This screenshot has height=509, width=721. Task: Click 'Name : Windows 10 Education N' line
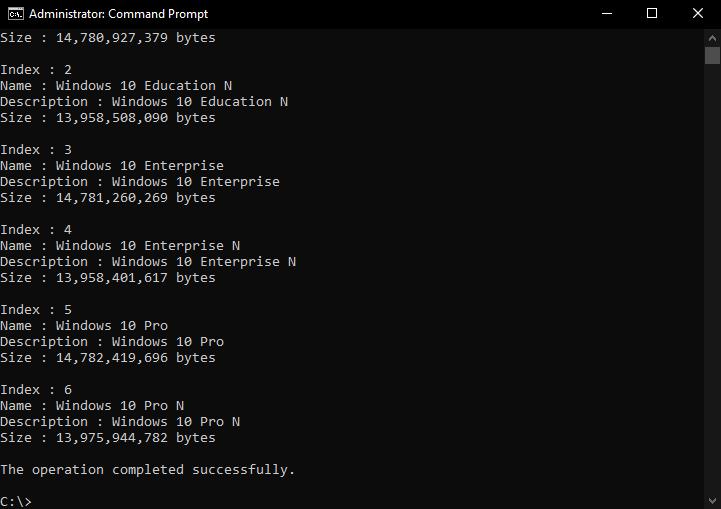116,86
